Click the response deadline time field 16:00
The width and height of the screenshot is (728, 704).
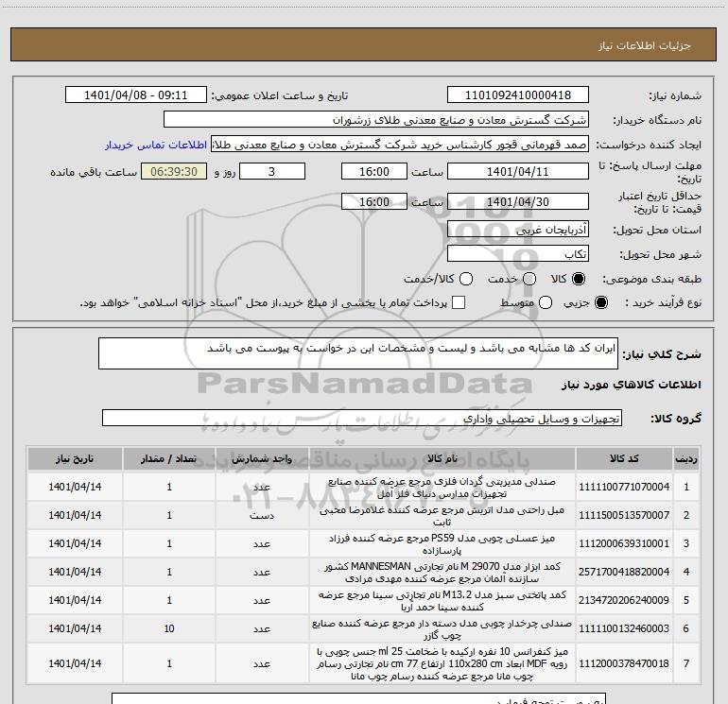[374, 171]
